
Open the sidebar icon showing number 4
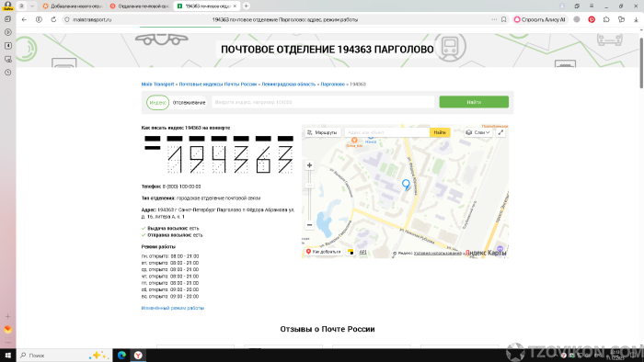(x=7, y=46)
